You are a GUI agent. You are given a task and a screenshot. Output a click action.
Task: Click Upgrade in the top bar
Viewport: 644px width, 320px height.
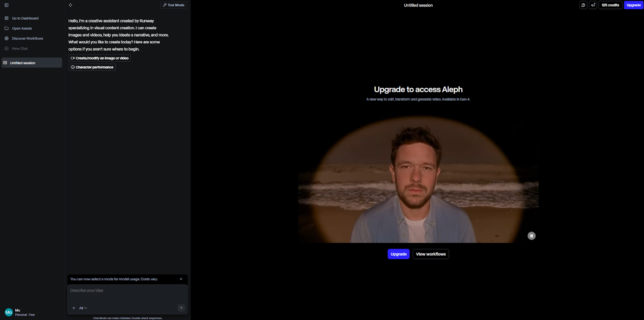(x=634, y=5)
